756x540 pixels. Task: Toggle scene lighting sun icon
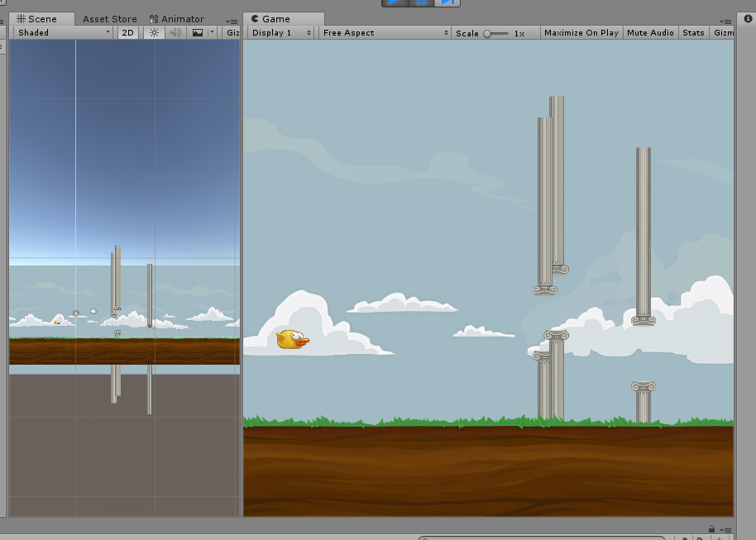[154, 33]
